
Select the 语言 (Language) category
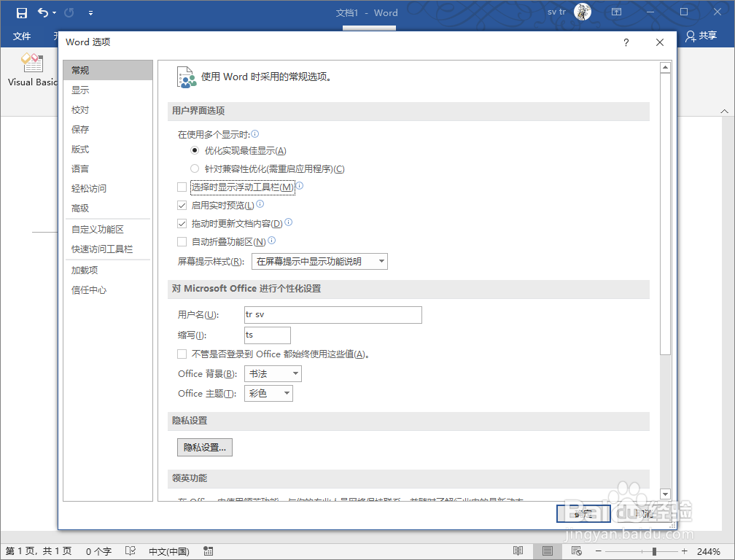pos(108,168)
